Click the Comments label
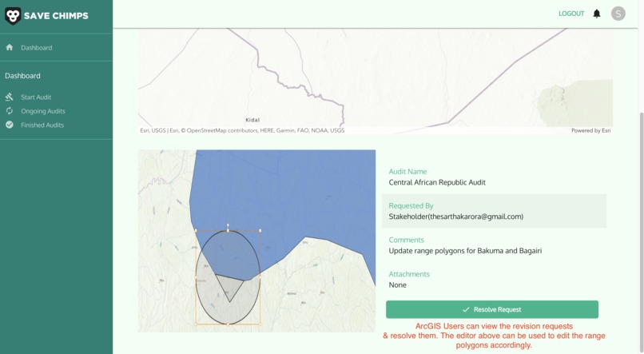Viewport: 644px width, 354px height. [406, 240]
